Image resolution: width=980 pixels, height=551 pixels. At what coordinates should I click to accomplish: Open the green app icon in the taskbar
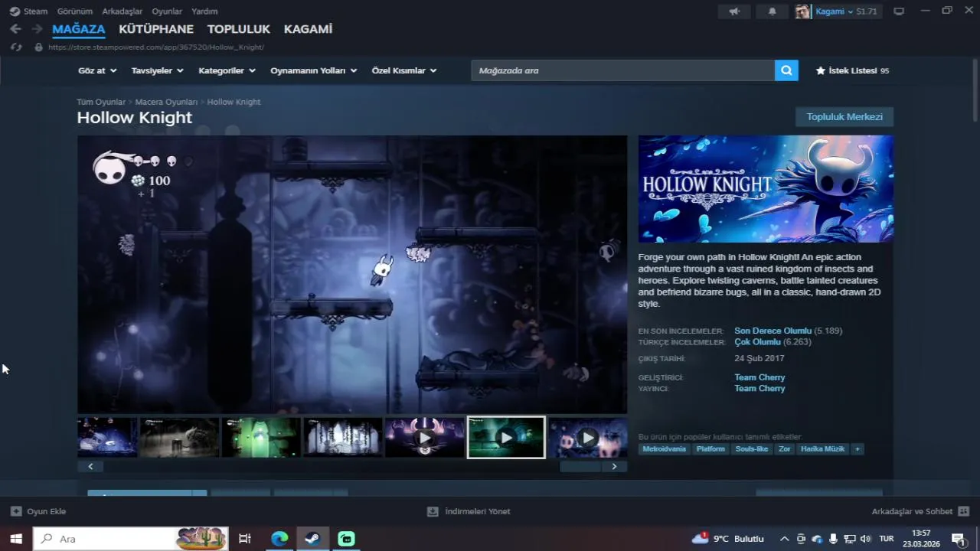coord(346,539)
